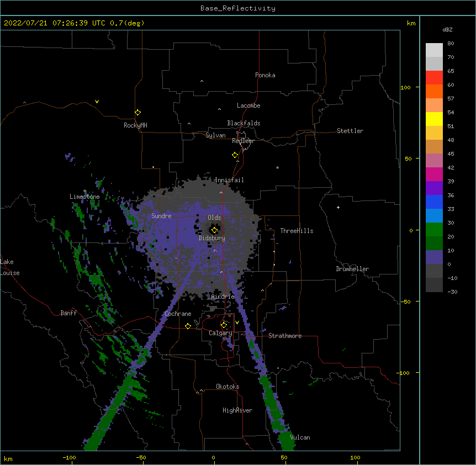Click the white plus marker west of Drumheller
This screenshot has height=465, width=476.
pos(338,207)
